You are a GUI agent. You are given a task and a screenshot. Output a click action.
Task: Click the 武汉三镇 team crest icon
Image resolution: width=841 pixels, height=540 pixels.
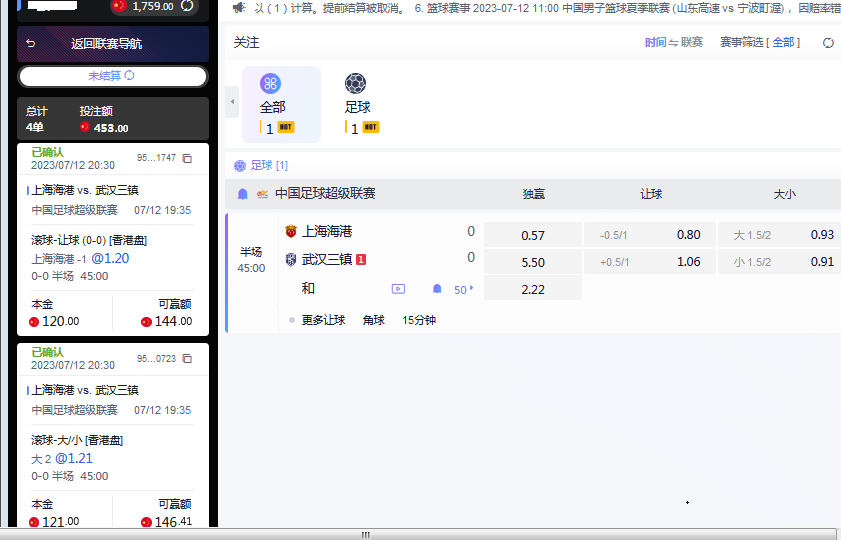(291, 260)
